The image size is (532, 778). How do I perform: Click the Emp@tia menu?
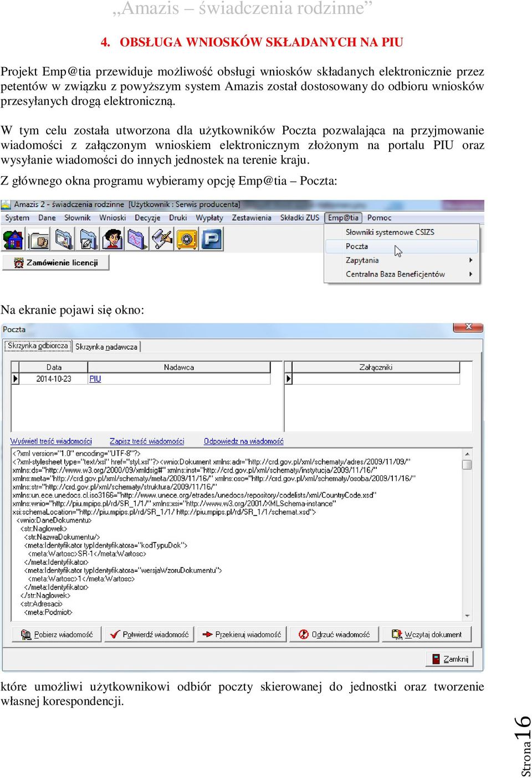(x=343, y=218)
